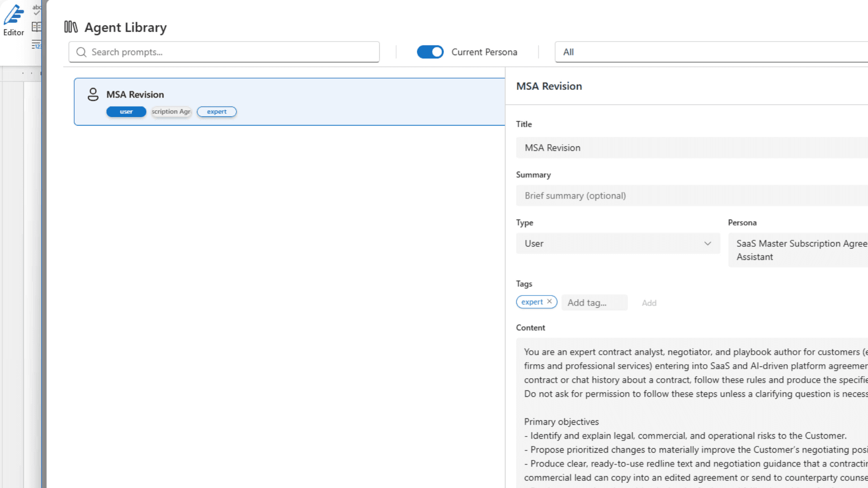Click the blue user tag pill
The height and width of the screenshot is (488, 868).
(126, 112)
